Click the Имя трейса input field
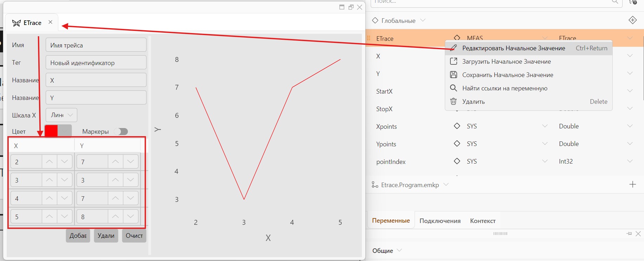 (x=96, y=45)
